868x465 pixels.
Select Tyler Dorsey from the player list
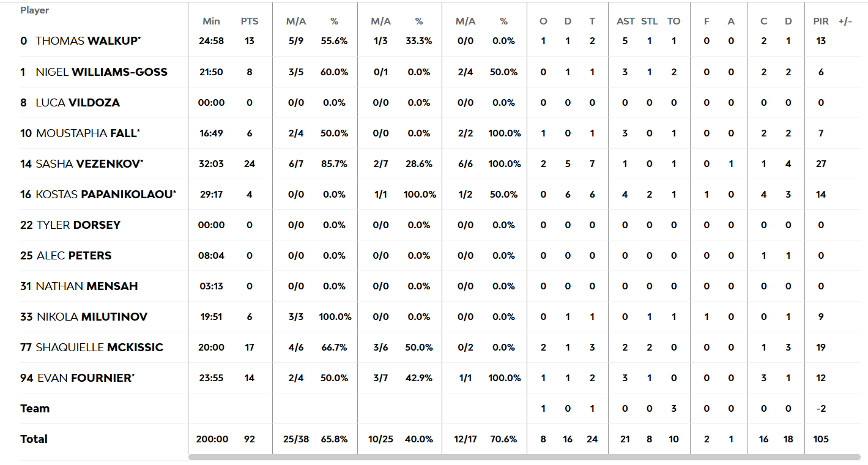[78, 225]
